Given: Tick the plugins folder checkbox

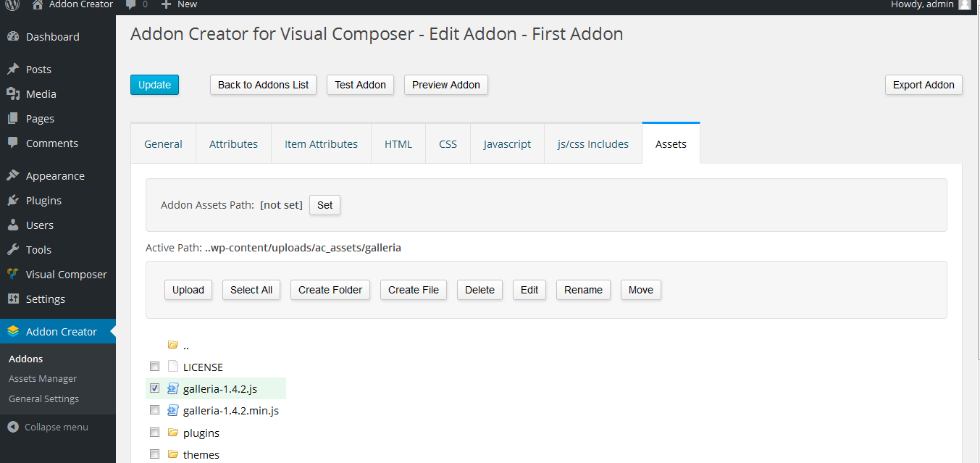Looking at the screenshot, I should pos(154,433).
